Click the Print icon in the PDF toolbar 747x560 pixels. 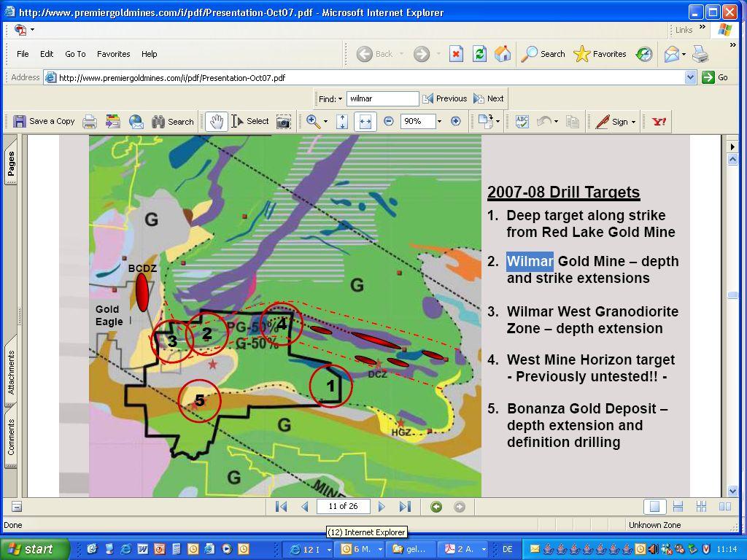(x=90, y=122)
